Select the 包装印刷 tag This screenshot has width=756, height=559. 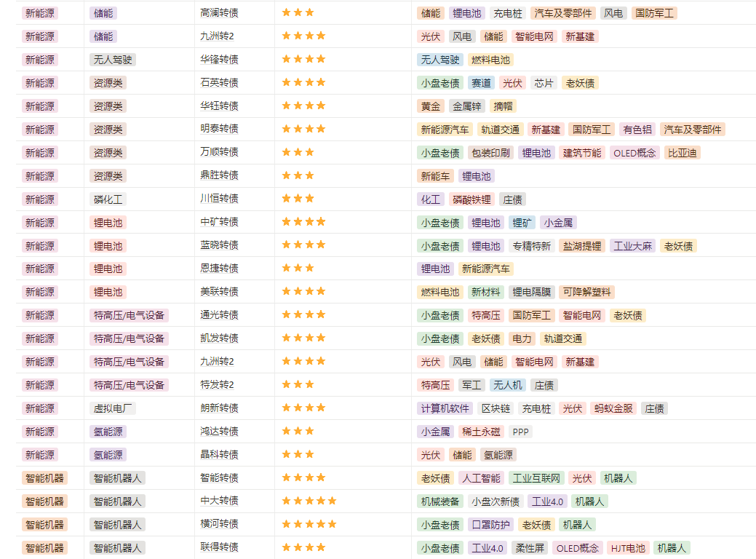click(491, 153)
